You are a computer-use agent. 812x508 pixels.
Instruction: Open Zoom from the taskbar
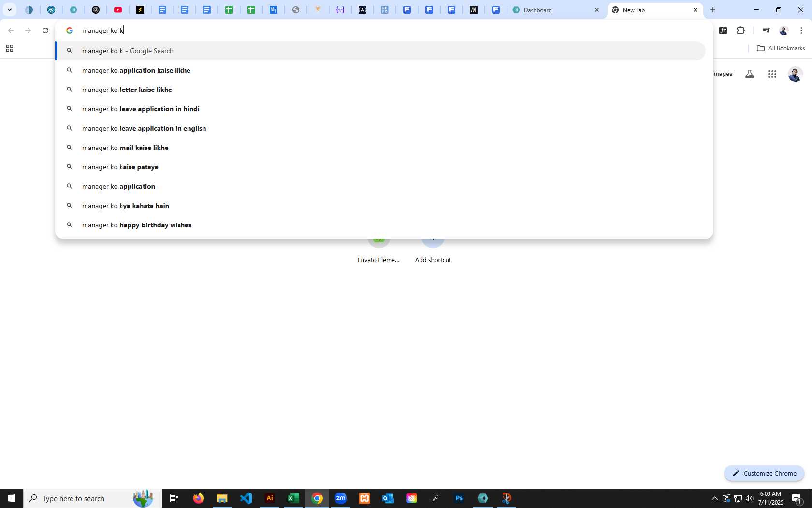(x=341, y=498)
